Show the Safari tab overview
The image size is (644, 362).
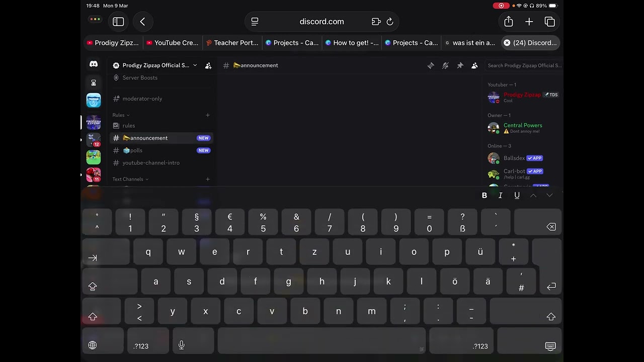click(x=549, y=22)
